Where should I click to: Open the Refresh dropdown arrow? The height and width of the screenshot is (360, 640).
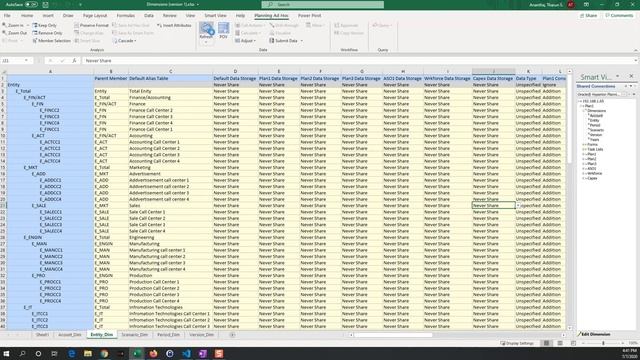pos(206,42)
